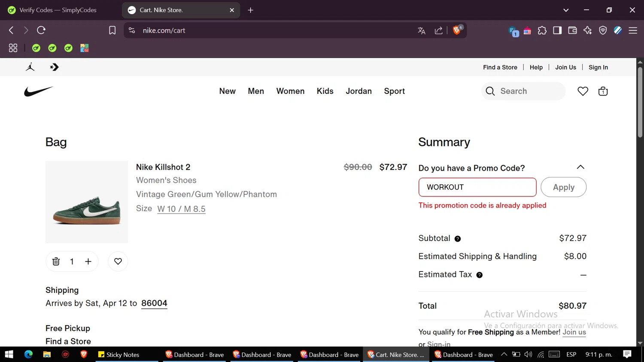The width and height of the screenshot is (644, 362).
Task: Launch Leo AI sparkle icon
Action: (x=587, y=30)
